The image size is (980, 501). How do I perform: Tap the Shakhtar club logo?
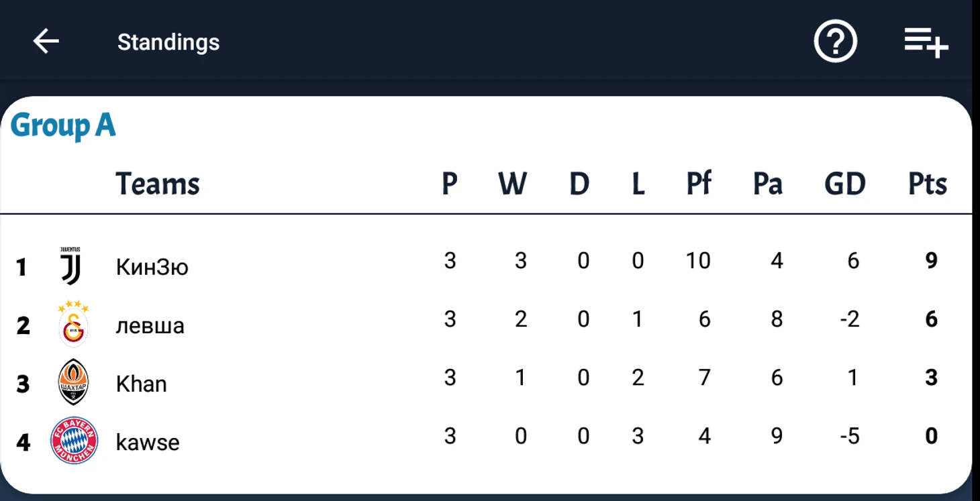[73, 382]
